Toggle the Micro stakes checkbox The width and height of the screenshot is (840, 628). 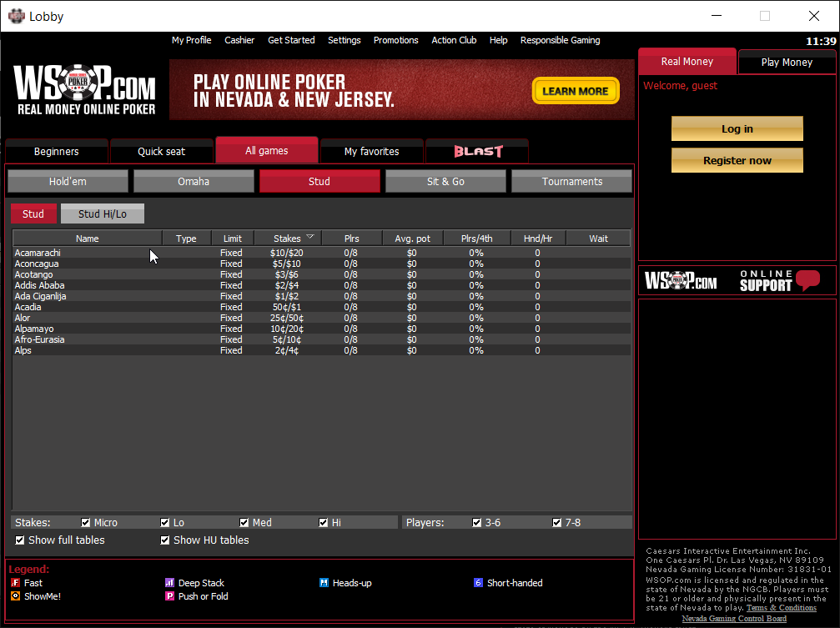tap(86, 522)
